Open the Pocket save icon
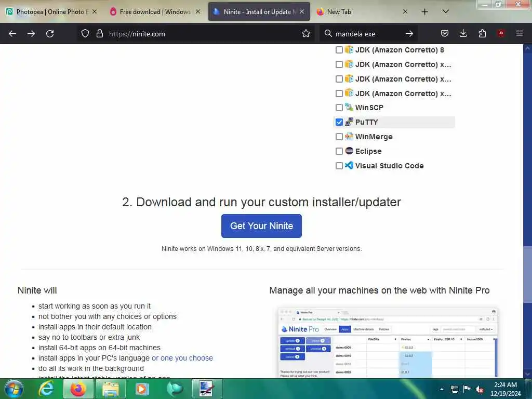Image resolution: width=532 pixels, height=399 pixels. click(445, 33)
